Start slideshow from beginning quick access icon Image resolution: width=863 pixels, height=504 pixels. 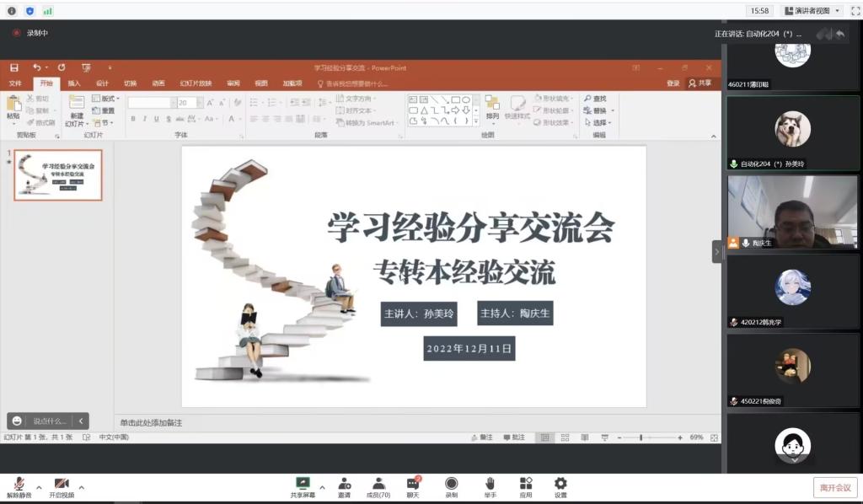click(87, 67)
